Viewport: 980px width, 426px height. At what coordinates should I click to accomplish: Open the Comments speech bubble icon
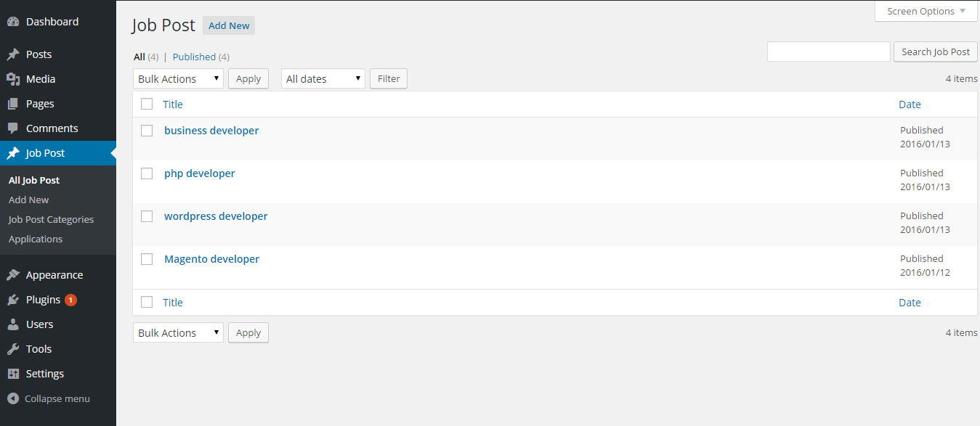13,128
